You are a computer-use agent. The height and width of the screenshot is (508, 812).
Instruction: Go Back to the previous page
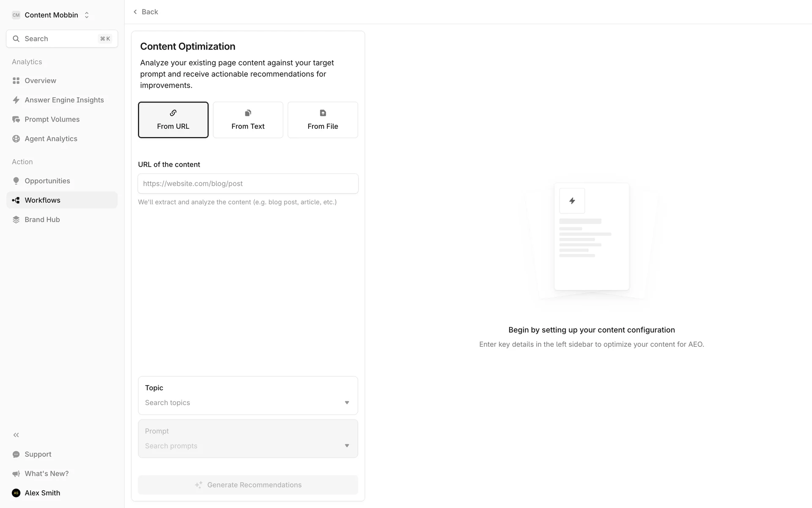[x=146, y=12]
